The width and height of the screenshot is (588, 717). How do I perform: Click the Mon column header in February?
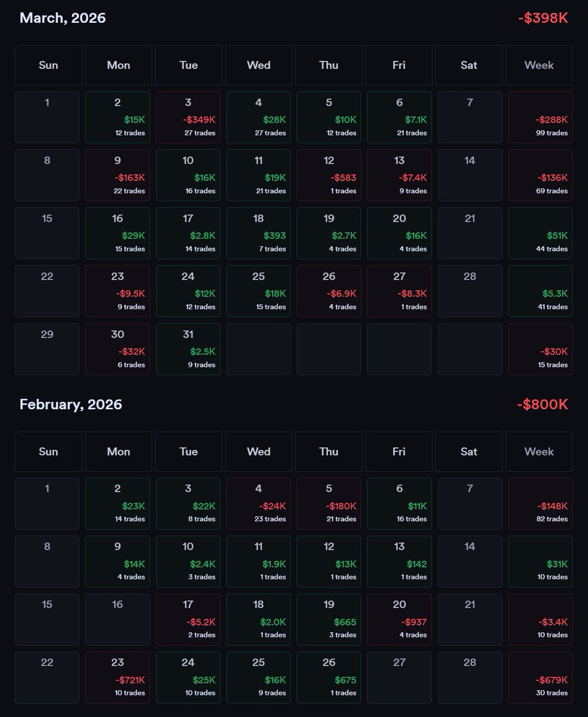click(x=118, y=452)
